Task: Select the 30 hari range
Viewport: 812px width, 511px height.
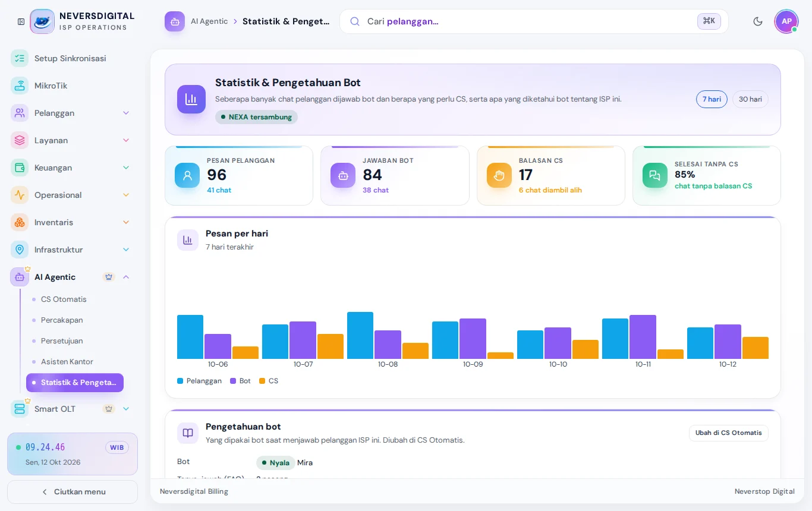Action: click(x=750, y=99)
